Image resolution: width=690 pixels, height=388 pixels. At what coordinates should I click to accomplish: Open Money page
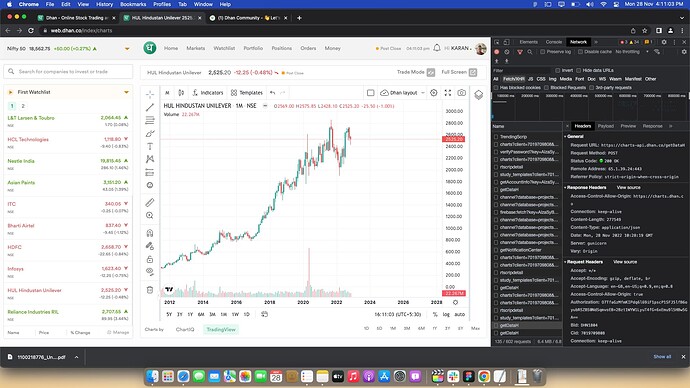[x=333, y=48]
